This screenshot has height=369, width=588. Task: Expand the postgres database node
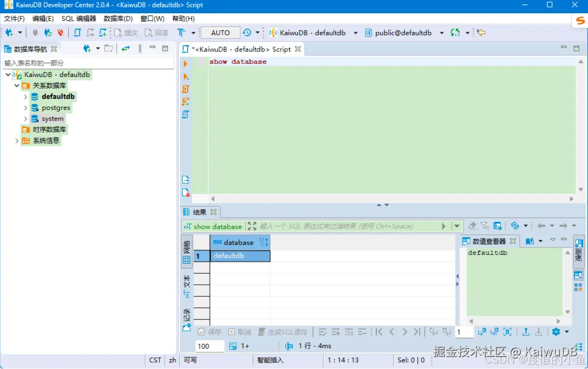[25, 108]
